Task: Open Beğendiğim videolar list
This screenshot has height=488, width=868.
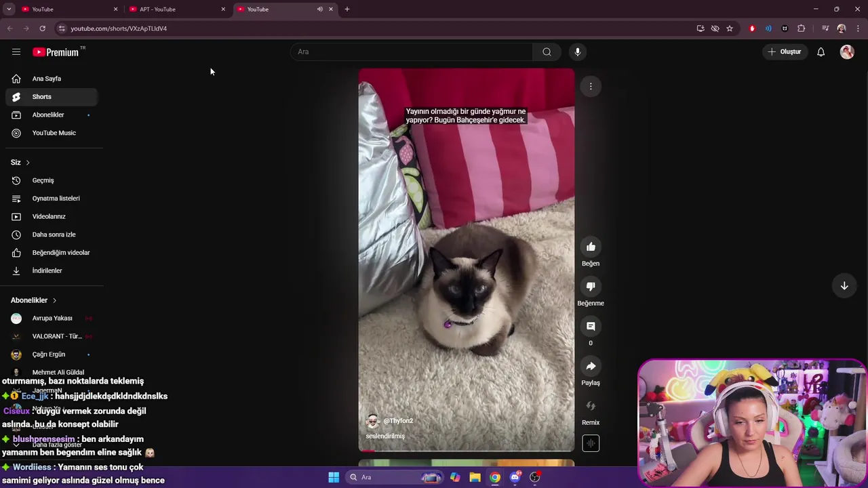Action: point(52,253)
